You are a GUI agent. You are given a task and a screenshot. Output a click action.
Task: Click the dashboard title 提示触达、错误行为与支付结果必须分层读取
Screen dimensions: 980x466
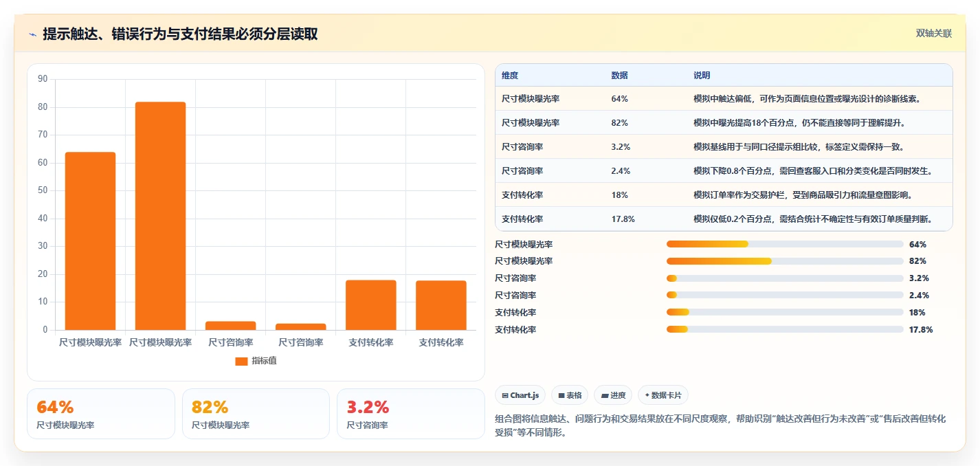(x=180, y=34)
